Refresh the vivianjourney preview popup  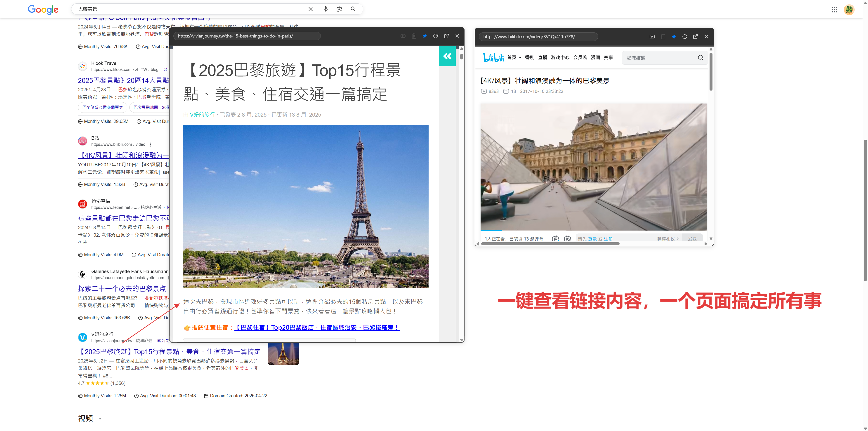435,36
